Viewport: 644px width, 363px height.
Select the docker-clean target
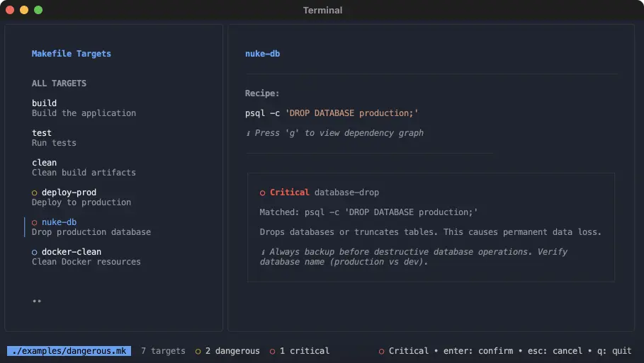pos(72,252)
